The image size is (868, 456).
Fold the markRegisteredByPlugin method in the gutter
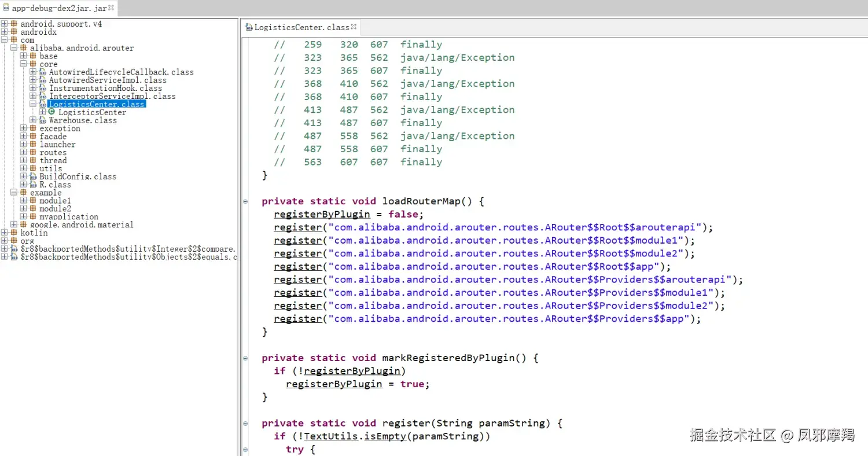tap(245, 358)
